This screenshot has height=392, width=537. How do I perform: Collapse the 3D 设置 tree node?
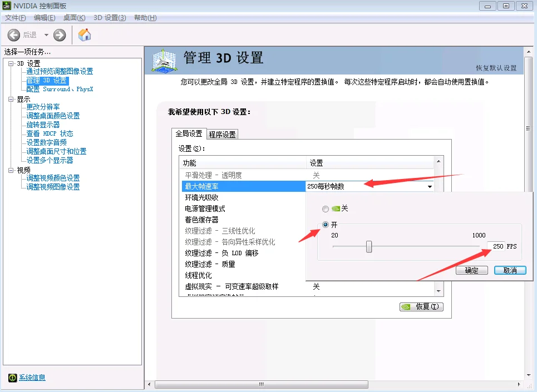coord(11,63)
